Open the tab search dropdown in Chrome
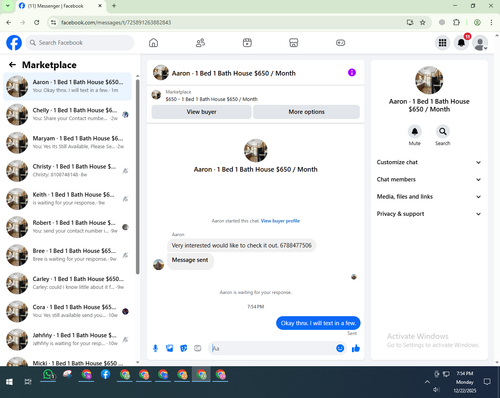Image resolution: width=500 pixels, height=398 pixels. [x=8, y=6]
